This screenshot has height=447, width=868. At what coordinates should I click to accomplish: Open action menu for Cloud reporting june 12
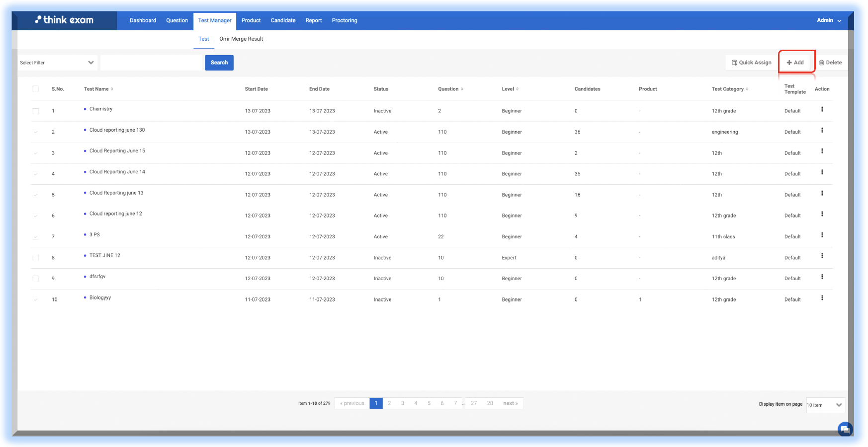(822, 214)
